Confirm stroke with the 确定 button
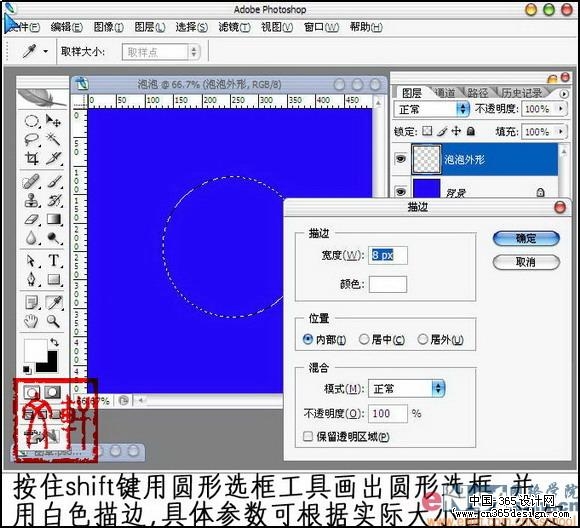580x528 pixels. pos(526,238)
